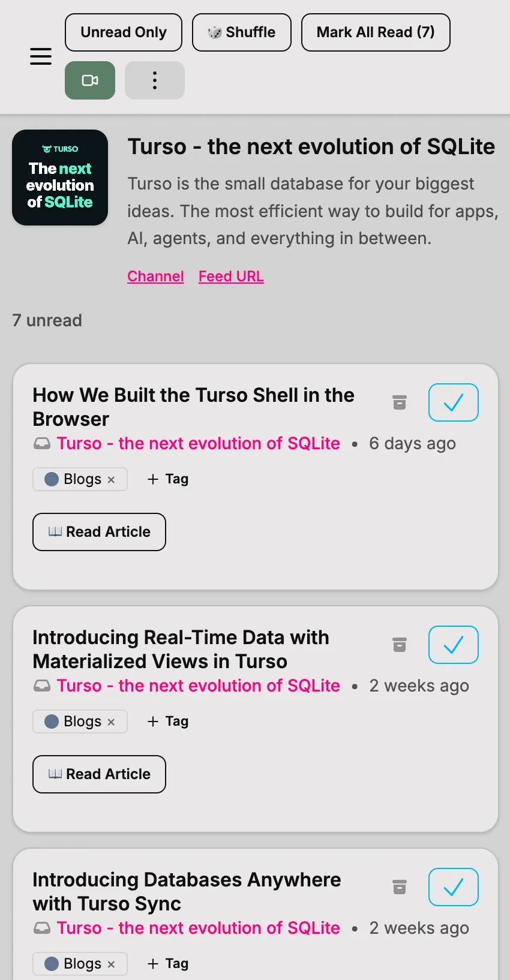Toggle read on Introducing Databases Anywhere article
The width and height of the screenshot is (510, 980).
[x=453, y=887]
